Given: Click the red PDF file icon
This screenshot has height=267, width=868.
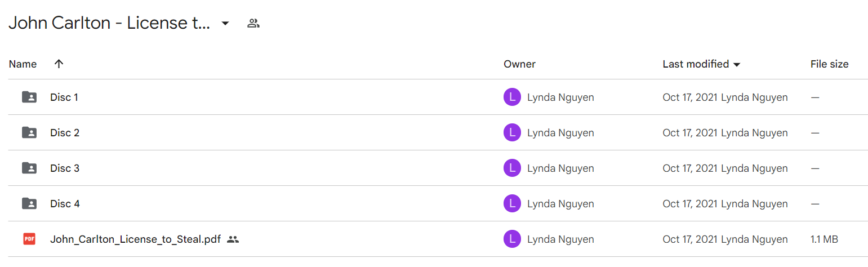Looking at the screenshot, I should coord(29,239).
